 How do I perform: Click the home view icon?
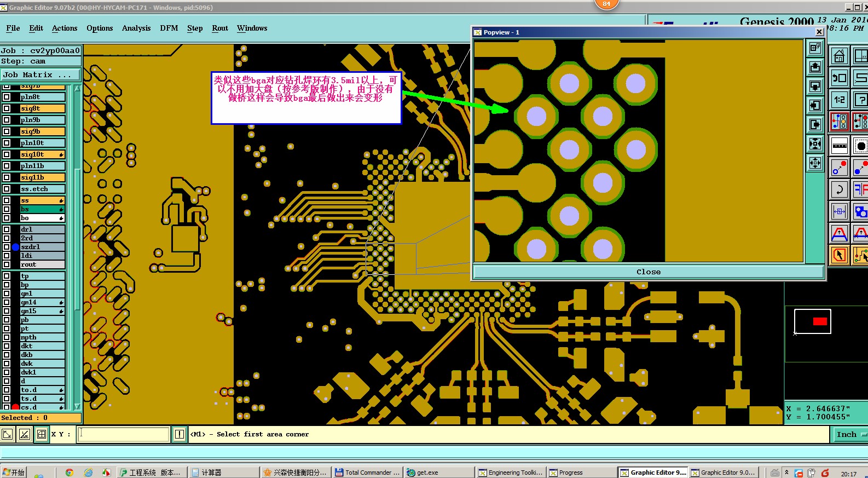[839, 56]
